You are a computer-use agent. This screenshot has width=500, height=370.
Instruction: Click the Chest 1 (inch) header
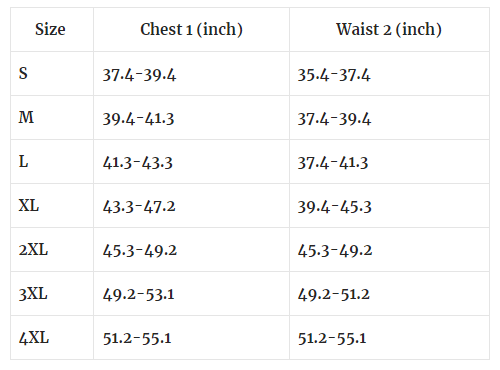tap(191, 30)
